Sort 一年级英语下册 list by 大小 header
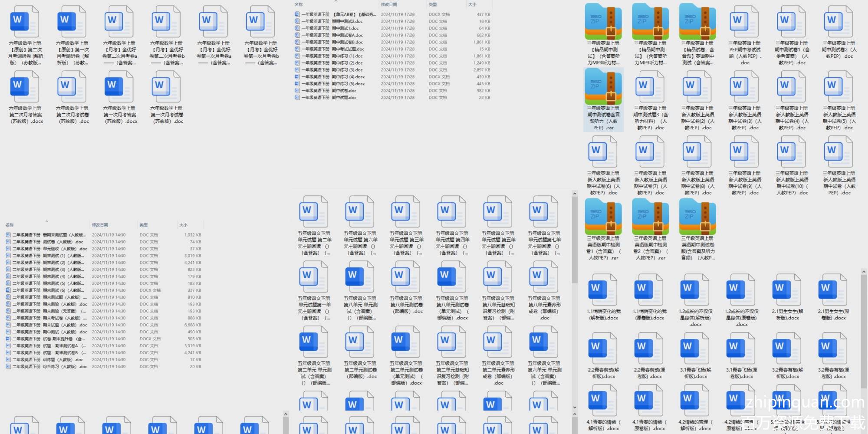Image resolution: width=868 pixels, height=434 pixels. [x=473, y=5]
